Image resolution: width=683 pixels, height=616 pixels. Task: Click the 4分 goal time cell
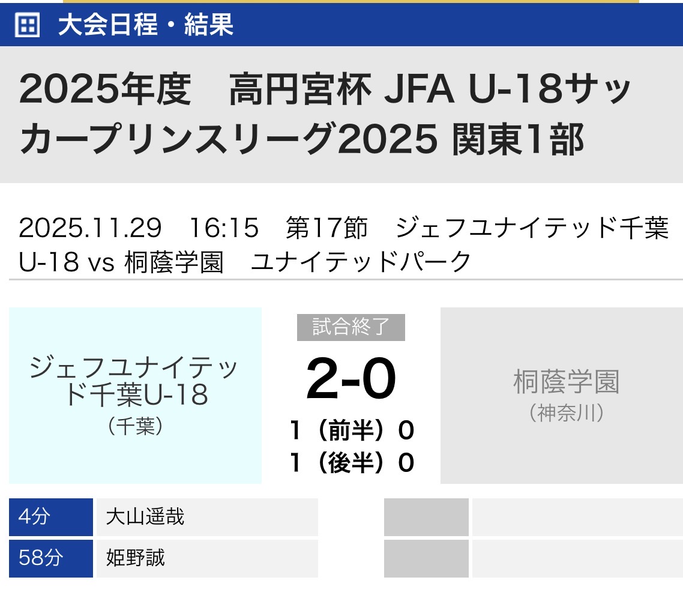[x=51, y=517]
